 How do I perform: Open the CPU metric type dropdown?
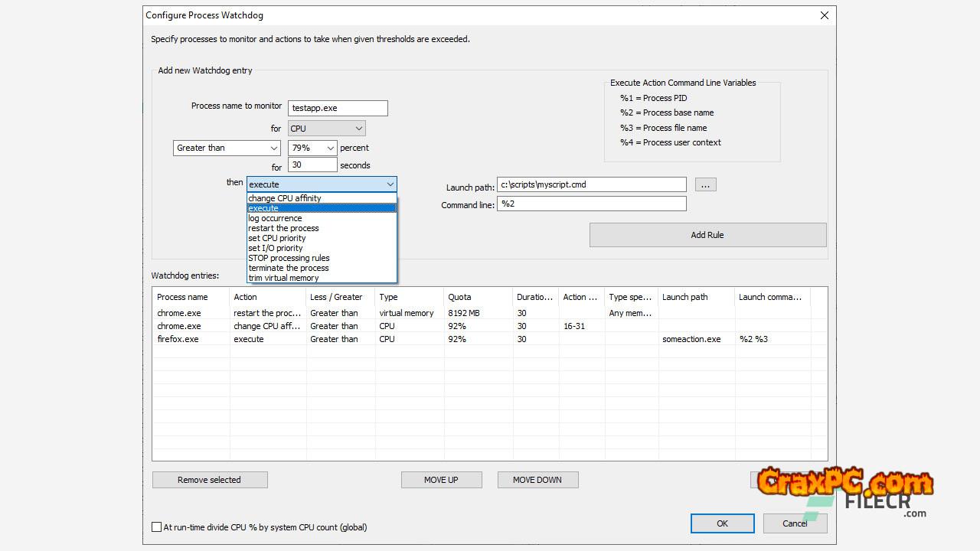327,129
